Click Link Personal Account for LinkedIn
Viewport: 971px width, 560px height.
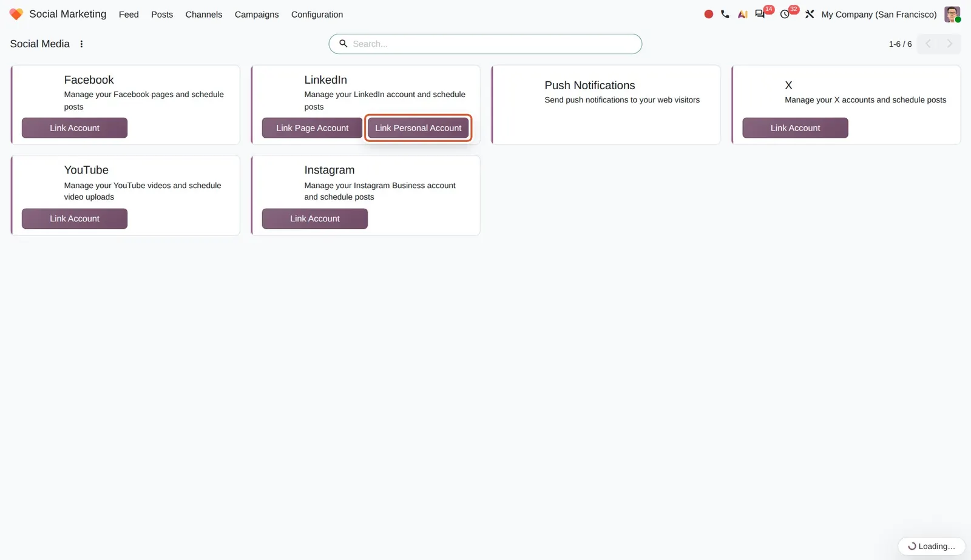[x=418, y=128]
